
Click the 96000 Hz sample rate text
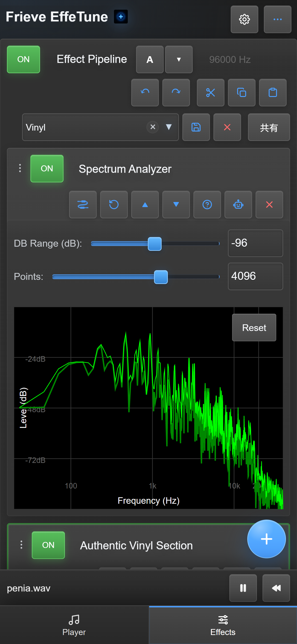230,59
